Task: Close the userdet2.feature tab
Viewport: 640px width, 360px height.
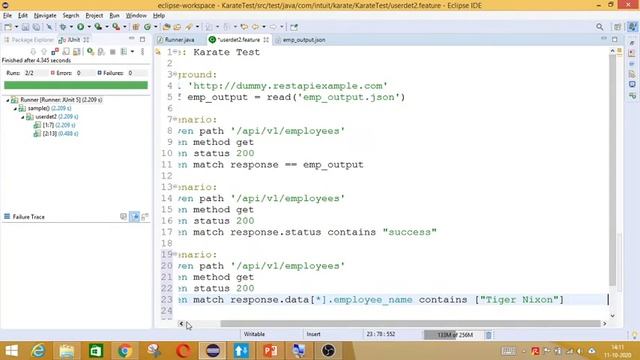Action: click(x=266, y=40)
